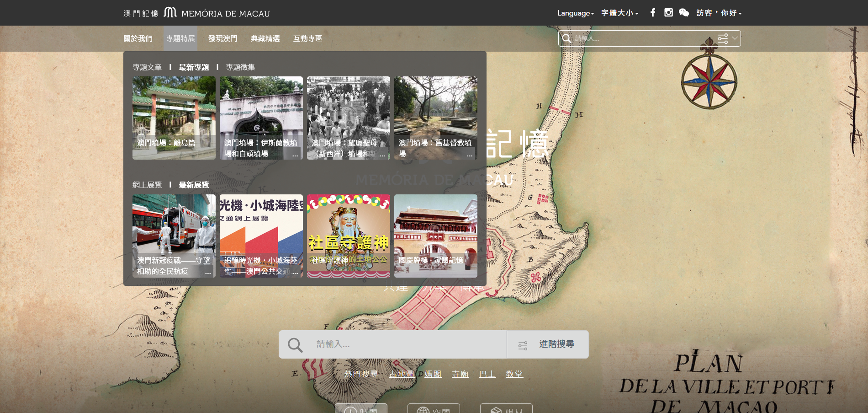Click the 進階搜尋 advanced search button
This screenshot has width=868, height=413.
tap(548, 344)
